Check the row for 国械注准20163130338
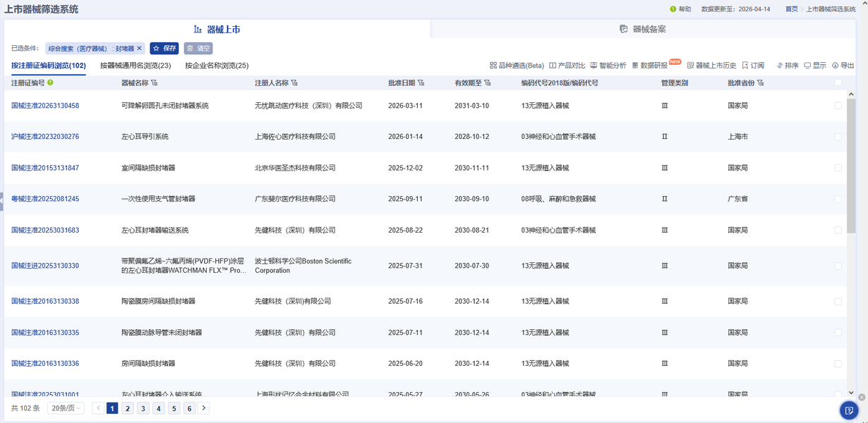This screenshot has height=423, width=868. [x=838, y=301]
